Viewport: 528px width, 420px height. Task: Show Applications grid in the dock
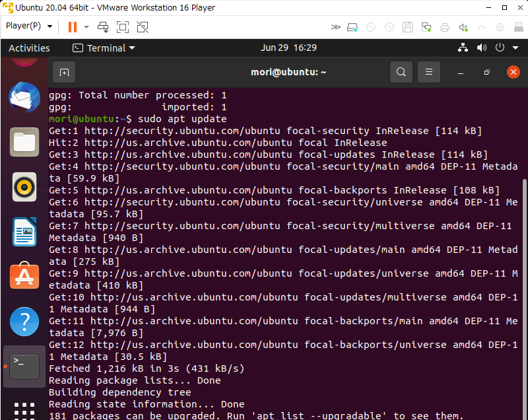(x=24, y=411)
